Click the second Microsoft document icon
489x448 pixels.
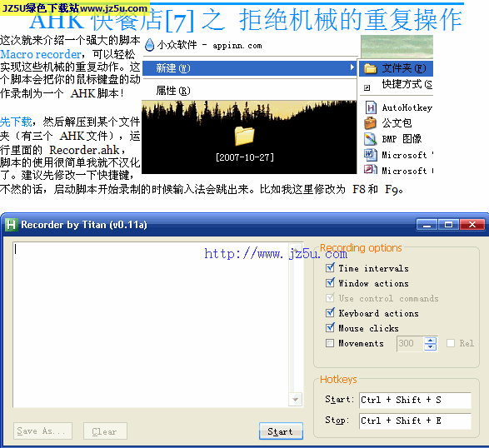tap(371, 170)
